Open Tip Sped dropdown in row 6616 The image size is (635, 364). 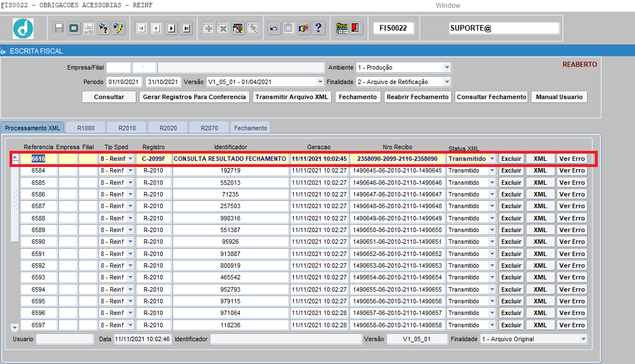pos(130,159)
